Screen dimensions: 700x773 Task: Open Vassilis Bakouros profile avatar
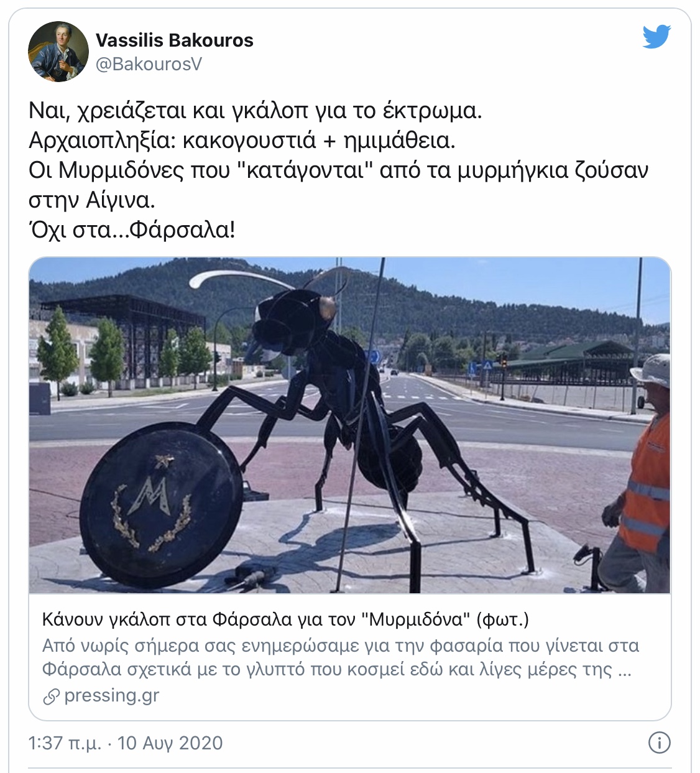[58, 52]
